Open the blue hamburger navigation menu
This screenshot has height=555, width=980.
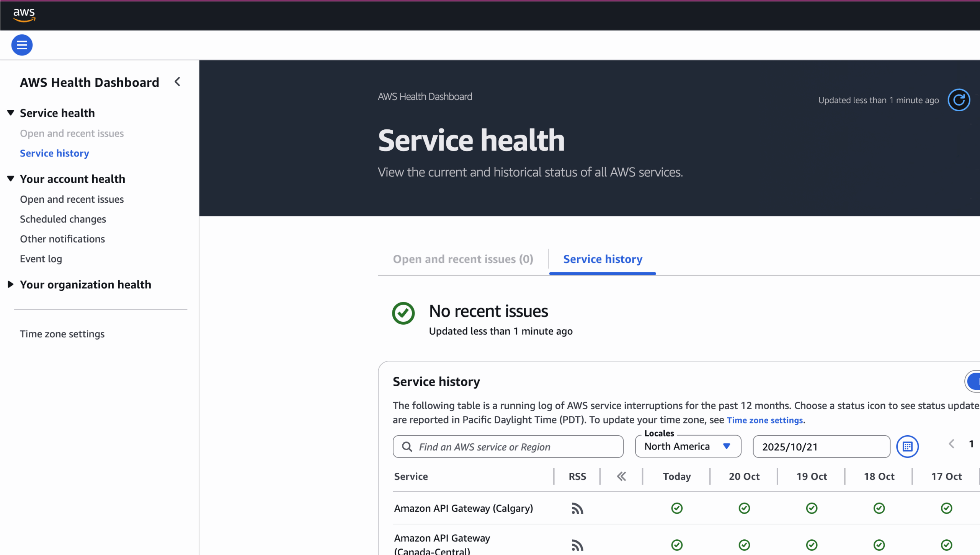pos(22,45)
